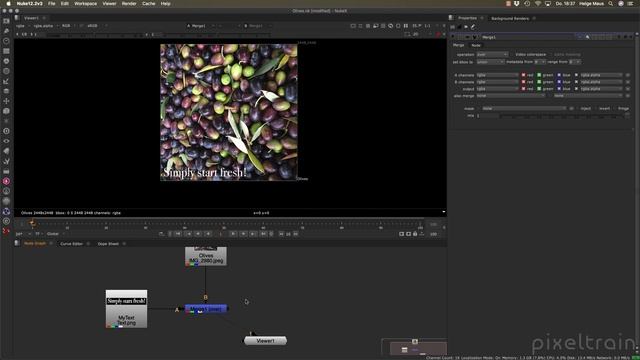This screenshot has width=640, height=360.
Task: Open the metadata from dropdown
Action: [x=540, y=62]
